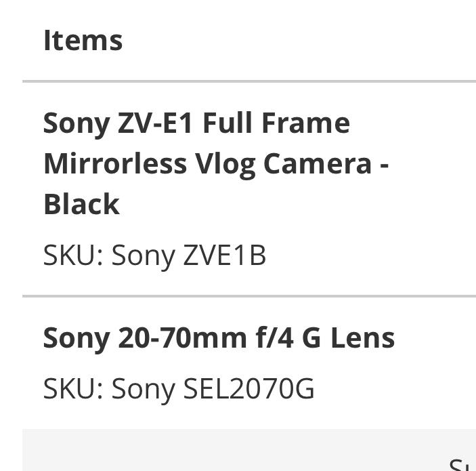Click the "SEL2070G" SKU code
This screenshot has height=471, width=476.
coord(248,389)
